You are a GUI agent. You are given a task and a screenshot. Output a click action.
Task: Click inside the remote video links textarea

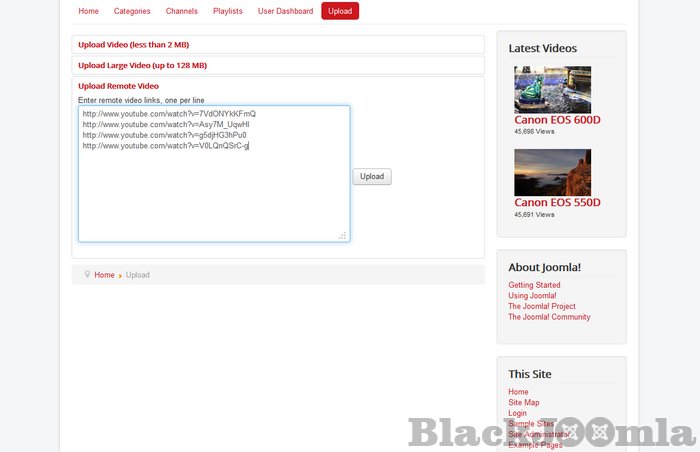point(213,190)
